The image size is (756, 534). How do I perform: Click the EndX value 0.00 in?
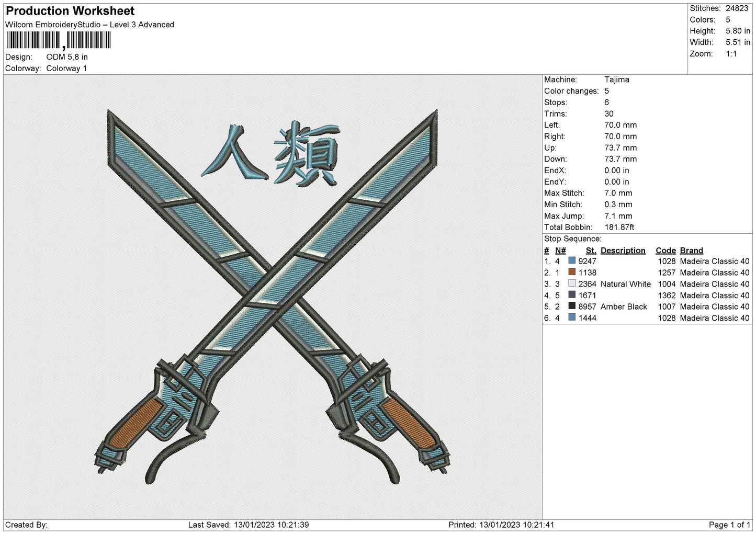pyautogui.click(x=617, y=171)
